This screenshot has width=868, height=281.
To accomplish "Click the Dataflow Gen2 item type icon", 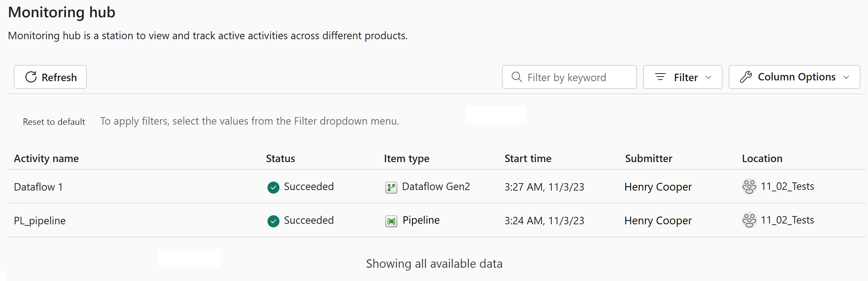I will [x=391, y=187].
